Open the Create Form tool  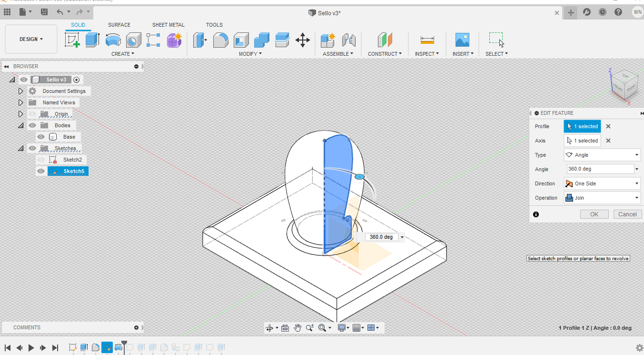click(x=174, y=40)
